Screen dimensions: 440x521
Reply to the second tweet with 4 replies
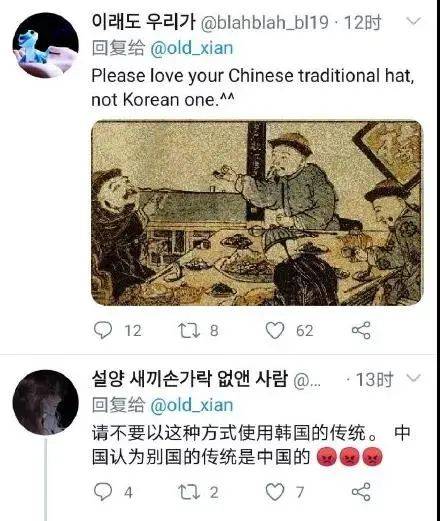pyautogui.click(x=103, y=492)
